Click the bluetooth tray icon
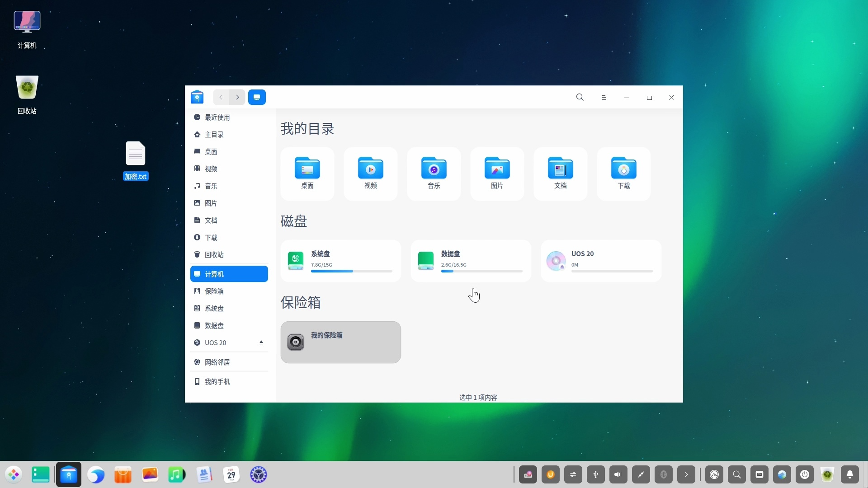Screen dimensions: 868x488 click(664, 475)
